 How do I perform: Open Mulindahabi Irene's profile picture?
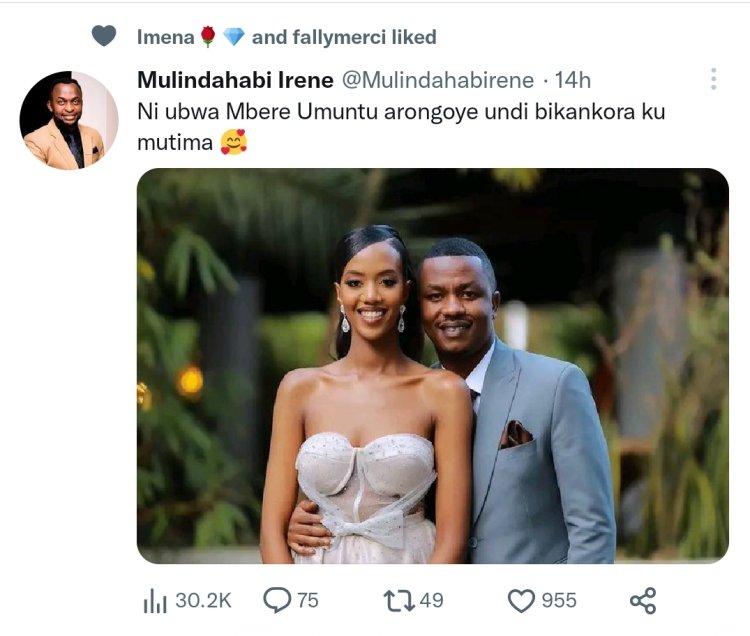tap(69, 120)
